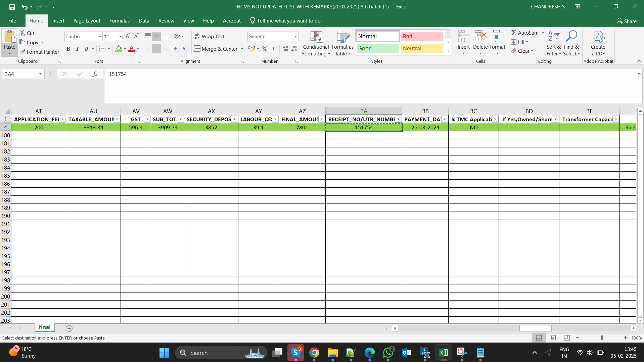Open the GST column filter dropdown
The image size is (644, 362).
(147, 119)
